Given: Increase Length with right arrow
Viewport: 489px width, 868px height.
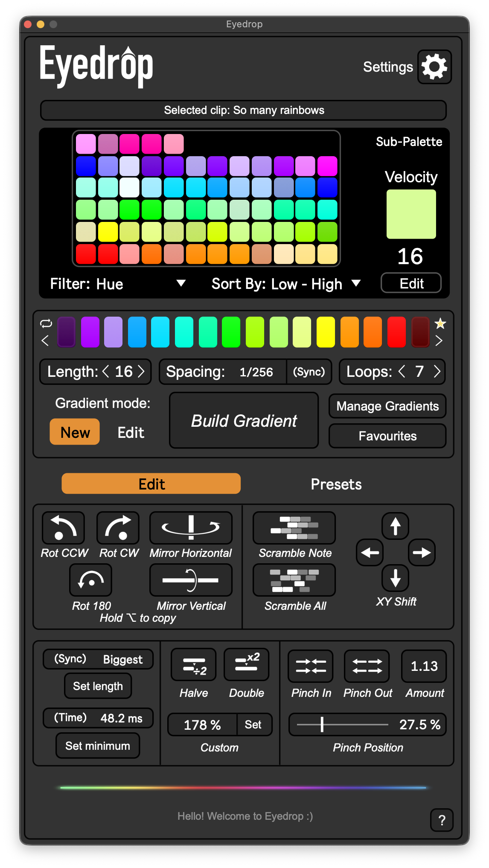Looking at the screenshot, I should click(141, 371).
